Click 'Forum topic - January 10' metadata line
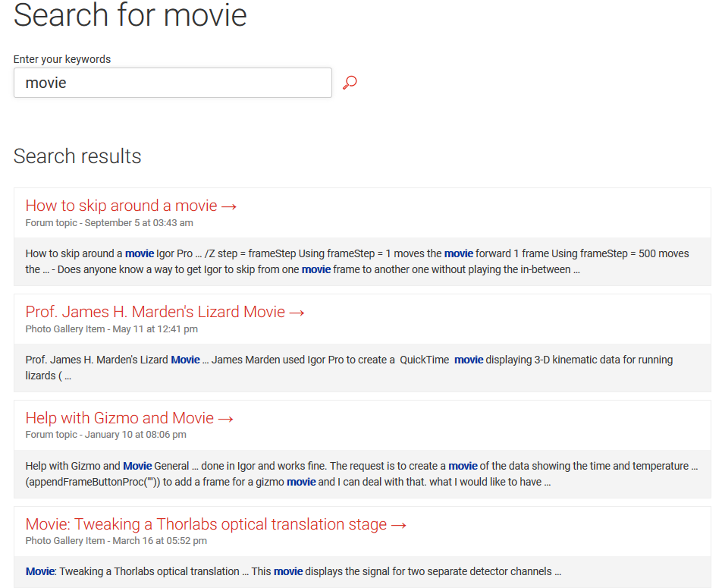Screen dimensions: 722x588 pyautogui.click(x=106, y=435)
